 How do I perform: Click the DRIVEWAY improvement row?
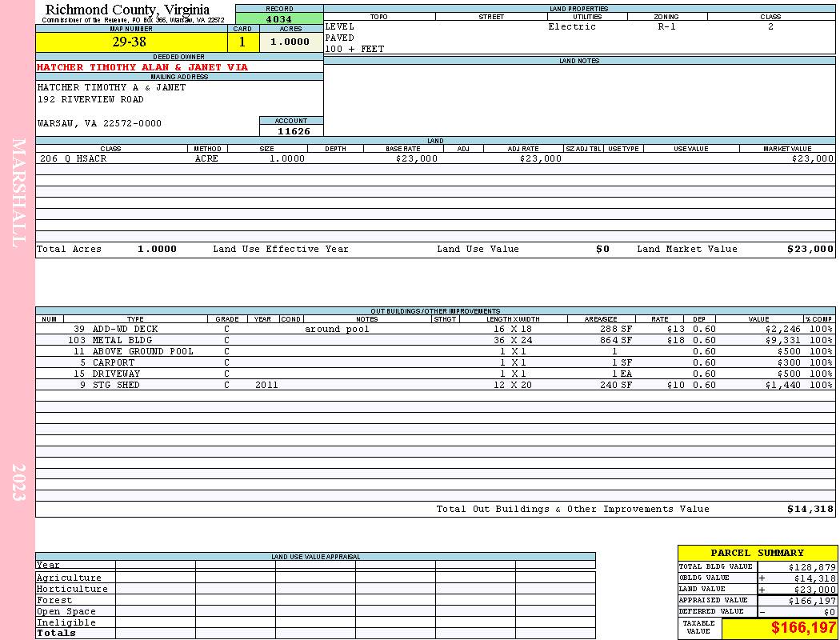click(435, 374)
